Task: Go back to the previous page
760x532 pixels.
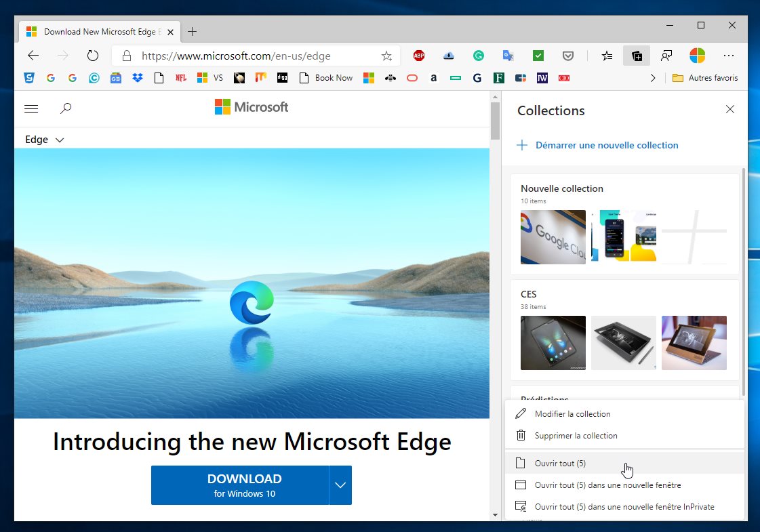Action: pos(33,56)
